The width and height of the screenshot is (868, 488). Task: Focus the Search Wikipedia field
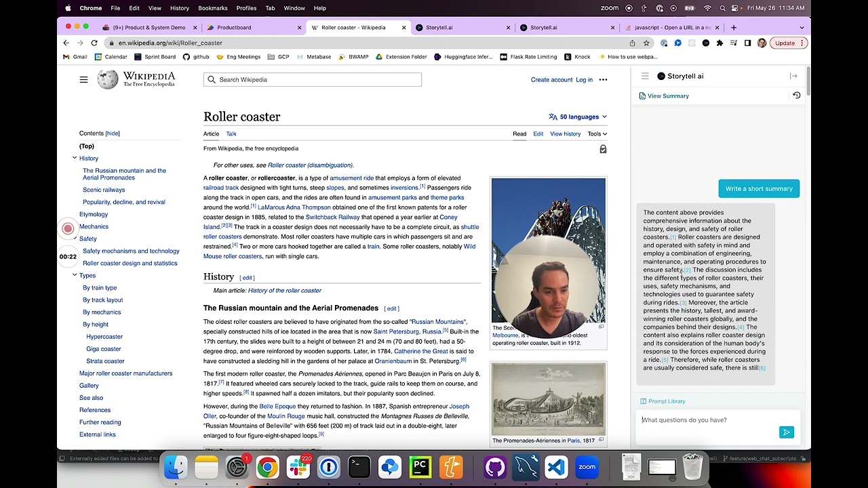(x=313, y=80)
